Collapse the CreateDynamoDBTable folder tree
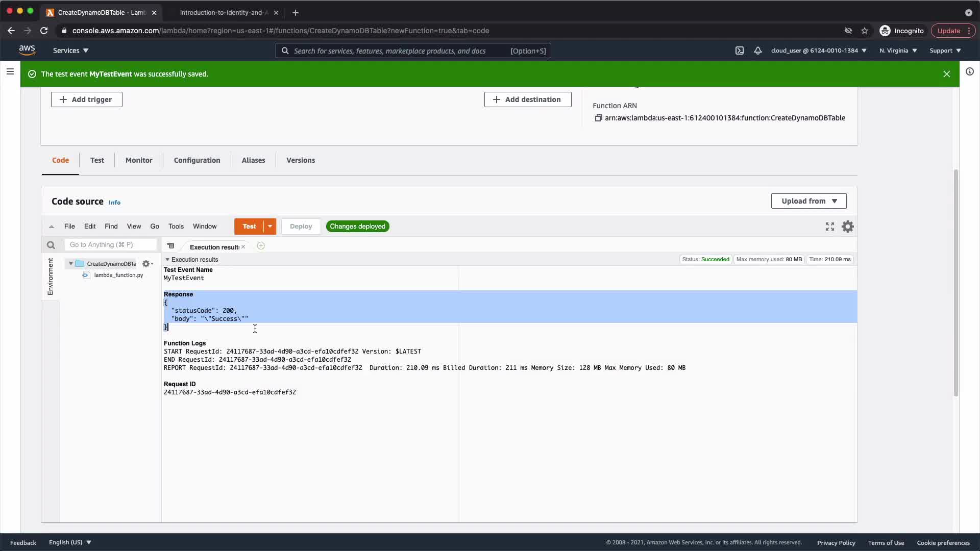This screenshot has width=980, height=551. 71,264
